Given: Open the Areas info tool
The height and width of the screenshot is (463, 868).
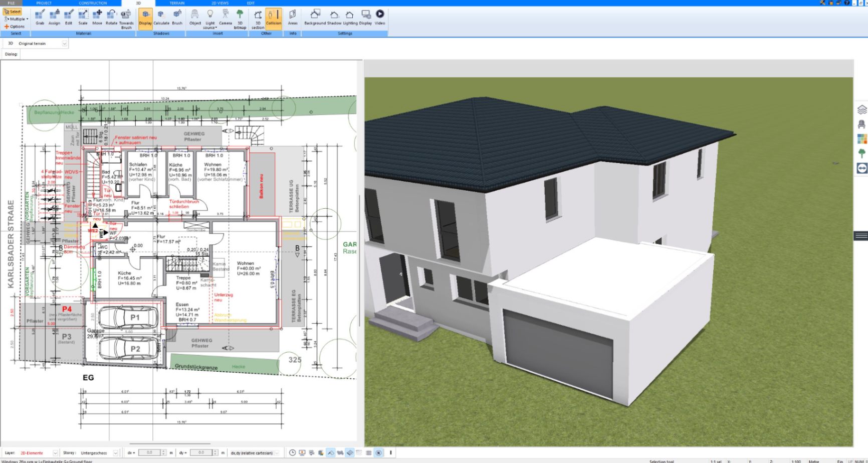Looking at the screenshot, I should click(x=293, y=17).
